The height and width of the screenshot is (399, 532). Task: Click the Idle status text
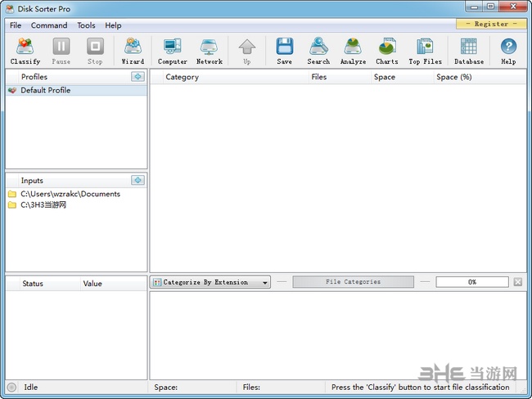(x=31, y=387)
